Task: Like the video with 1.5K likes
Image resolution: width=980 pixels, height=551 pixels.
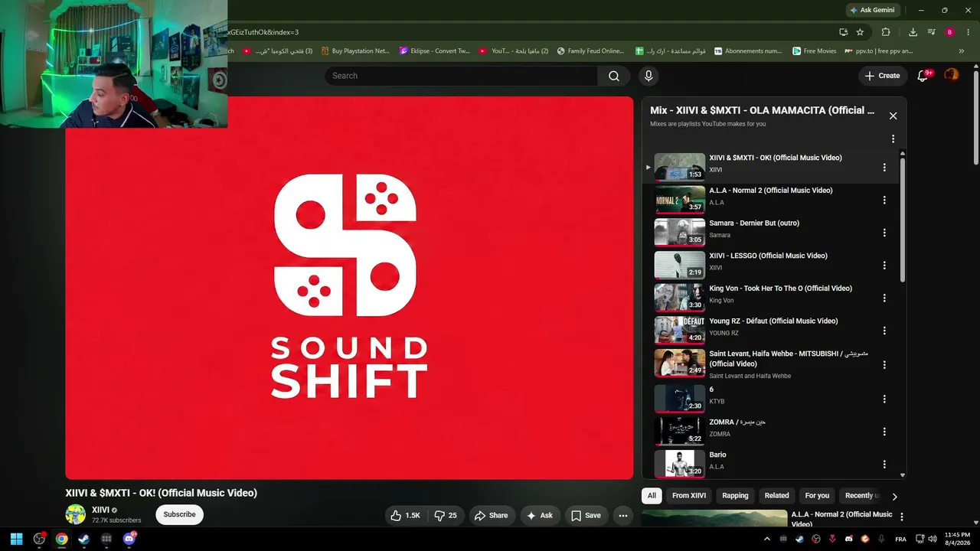Action: tap(405, 516)
